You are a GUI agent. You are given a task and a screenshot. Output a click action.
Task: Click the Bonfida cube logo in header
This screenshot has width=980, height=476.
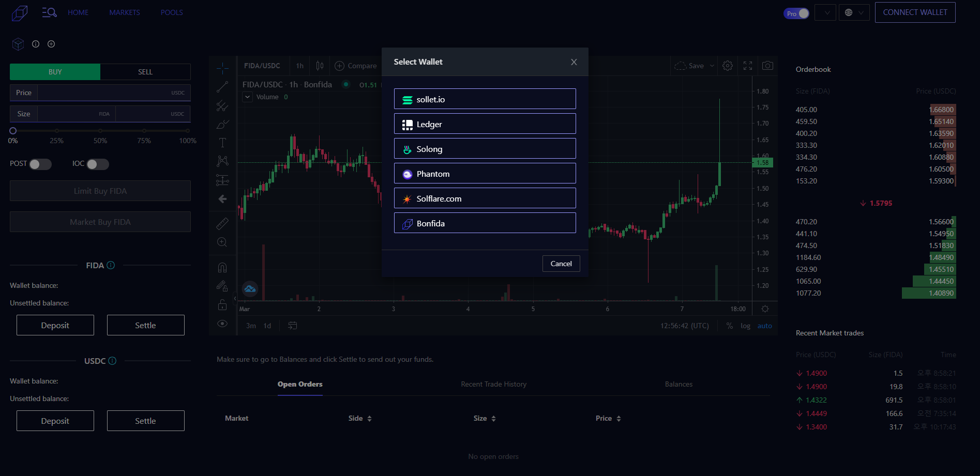20,13
